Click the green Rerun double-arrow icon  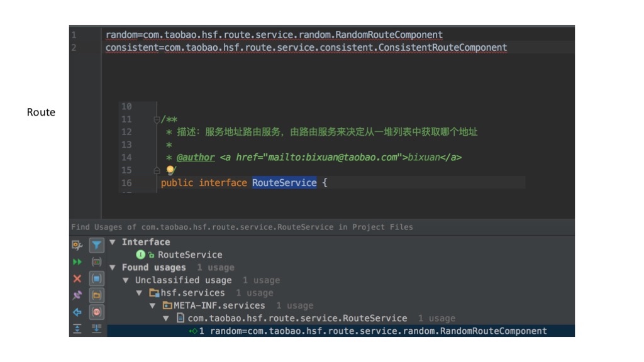pyautogui.click(x=77, y=262)
